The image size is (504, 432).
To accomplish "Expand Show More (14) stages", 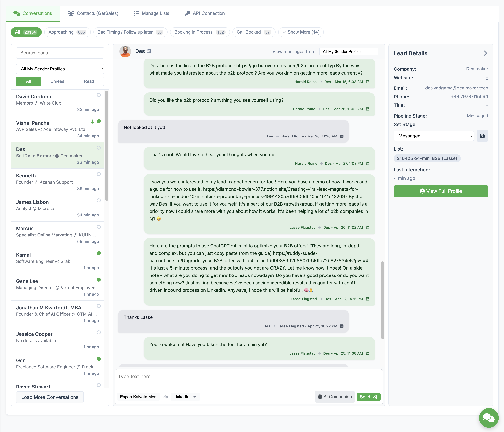I will coord(301,32).
